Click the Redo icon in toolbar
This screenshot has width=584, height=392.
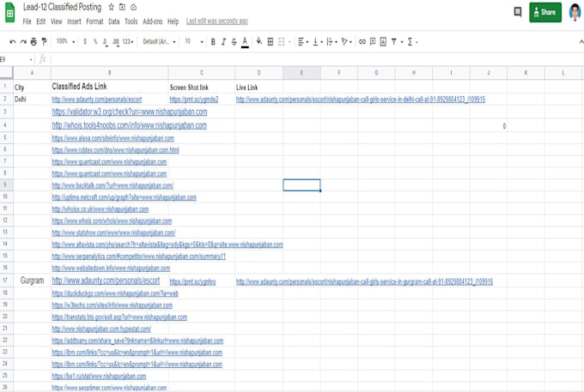click(23, 42)
